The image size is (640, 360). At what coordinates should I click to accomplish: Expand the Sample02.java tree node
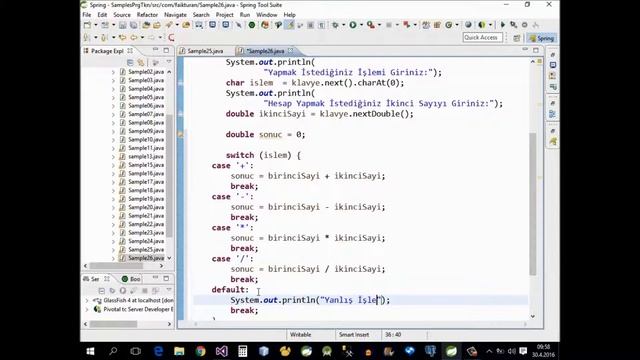(113, 72)
